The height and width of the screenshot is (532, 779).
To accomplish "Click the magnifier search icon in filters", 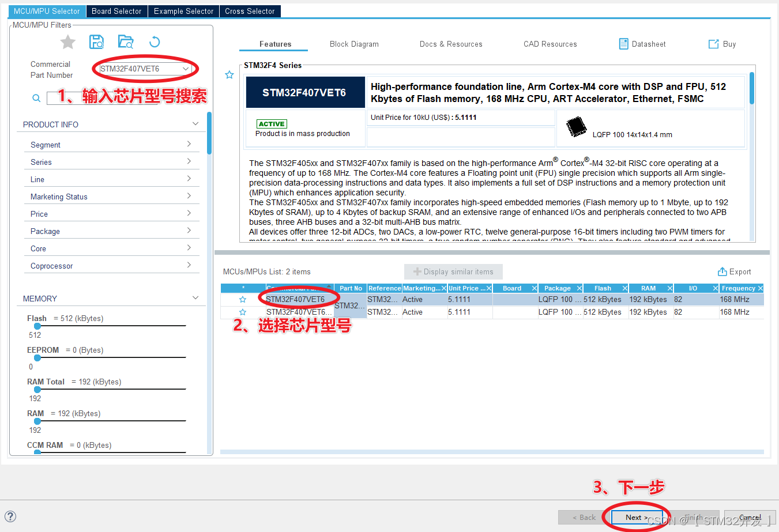I will 36,99.
